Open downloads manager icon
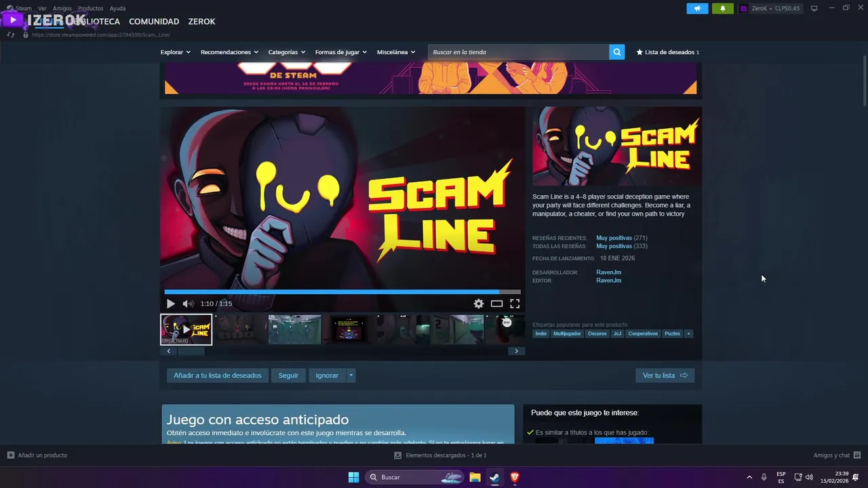The height and width of the screenshot is (488, 868). (398, 455)
